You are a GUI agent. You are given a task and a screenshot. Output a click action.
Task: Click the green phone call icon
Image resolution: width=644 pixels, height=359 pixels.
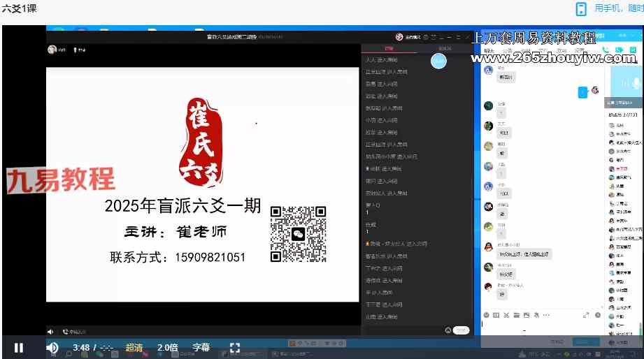coord(606,50)
